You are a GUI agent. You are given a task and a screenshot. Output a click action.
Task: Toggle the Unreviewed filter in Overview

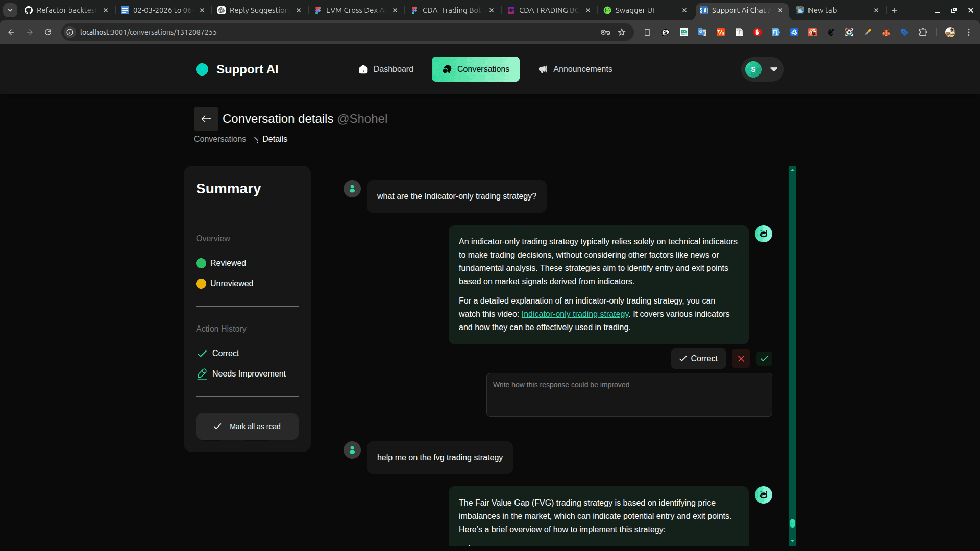tap(225, 284)
